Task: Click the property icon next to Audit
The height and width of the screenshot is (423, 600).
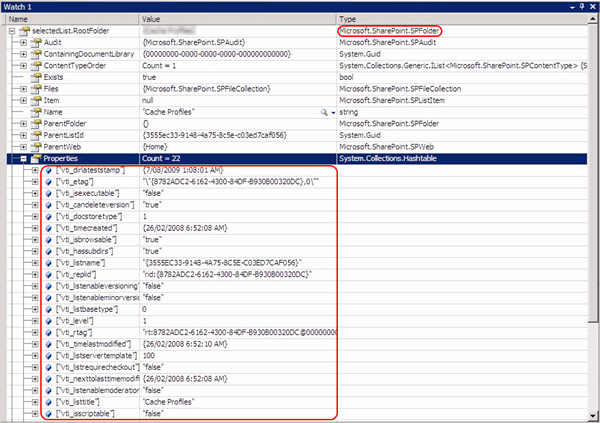Action: coord(36,42)
